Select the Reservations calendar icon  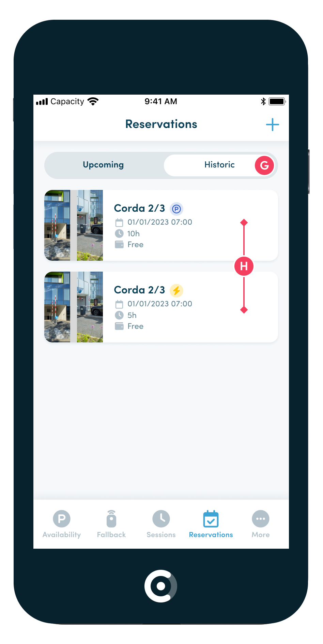coord(211,519)
